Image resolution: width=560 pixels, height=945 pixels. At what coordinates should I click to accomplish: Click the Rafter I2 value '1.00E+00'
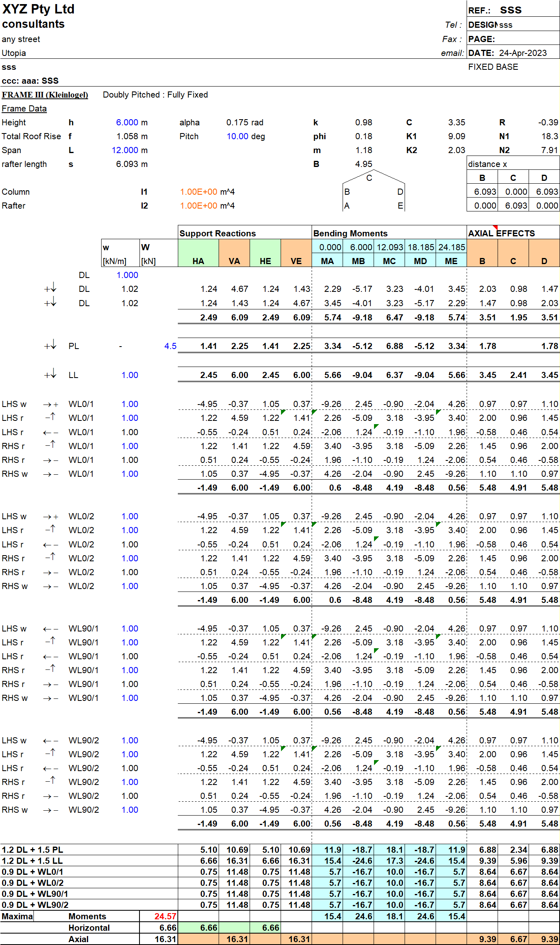199,206
